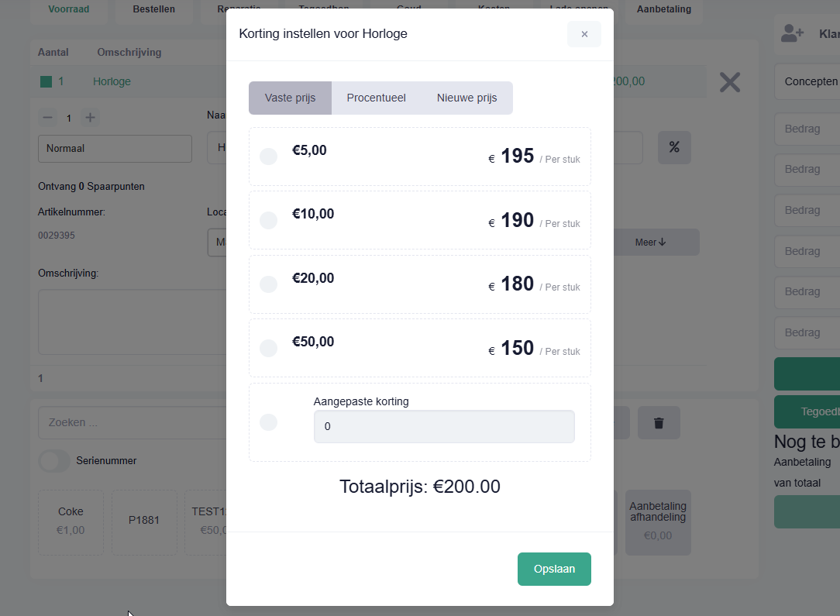Image resolution: width=840 pixels, height=616 pixels.
Task: Switch to the Procentueel tab
Action: click(376, 98)
